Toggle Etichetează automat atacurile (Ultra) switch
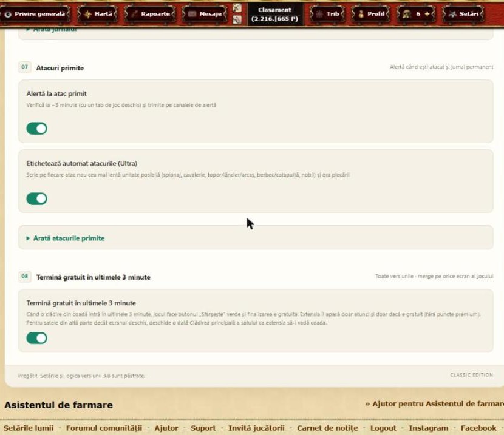 coord(36,199)
